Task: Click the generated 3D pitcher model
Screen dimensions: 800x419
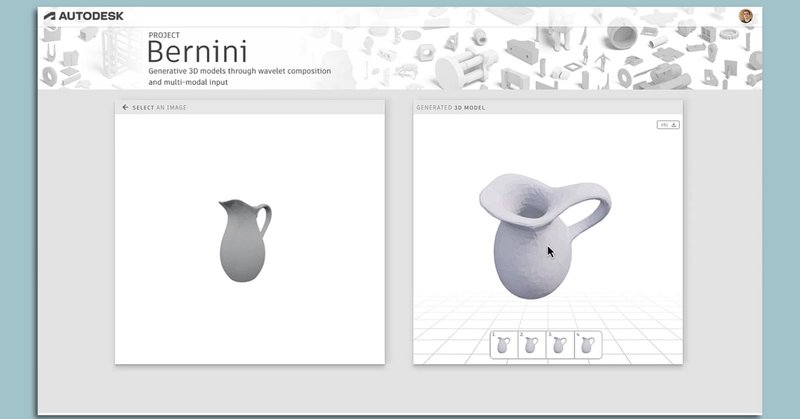Action: pos(544,236)
